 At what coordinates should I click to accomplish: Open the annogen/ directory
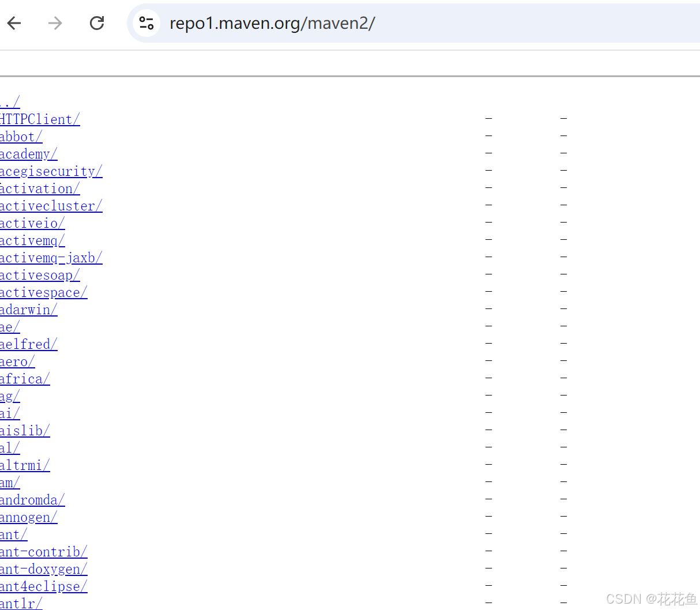(x=29, y=517)
